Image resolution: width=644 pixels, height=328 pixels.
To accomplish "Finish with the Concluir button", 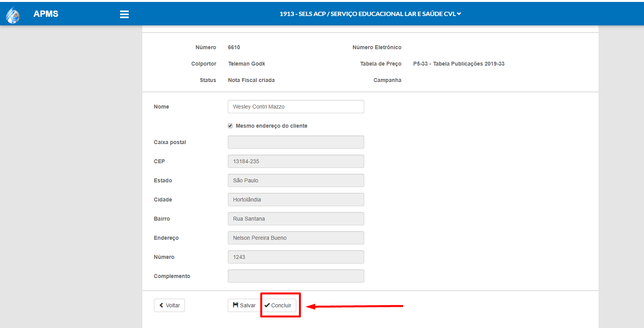I will [x=278, y=305].
